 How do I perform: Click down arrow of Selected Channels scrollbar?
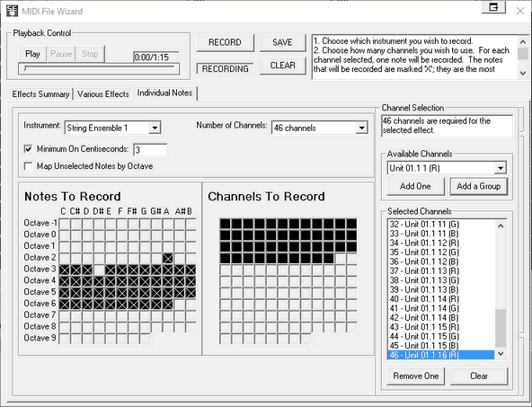tap(501, 353)
